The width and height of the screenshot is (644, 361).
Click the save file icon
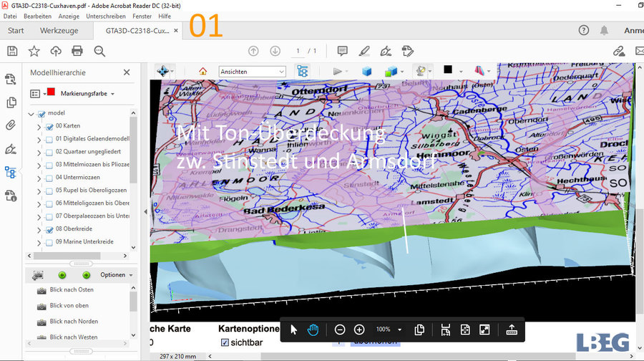coord(12,51)
